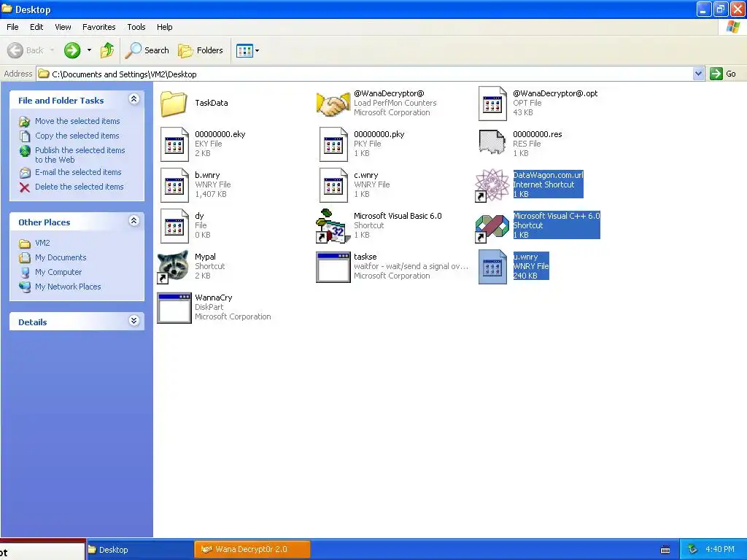The image size is (747, 560).
Task: Click Delete the selected items
Action: [79, 187]
